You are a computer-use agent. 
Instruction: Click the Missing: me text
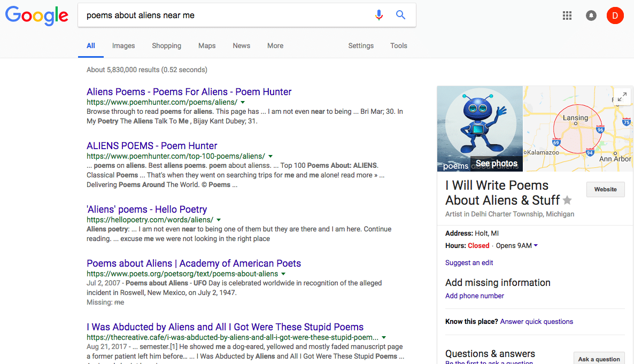click(105, 302)
